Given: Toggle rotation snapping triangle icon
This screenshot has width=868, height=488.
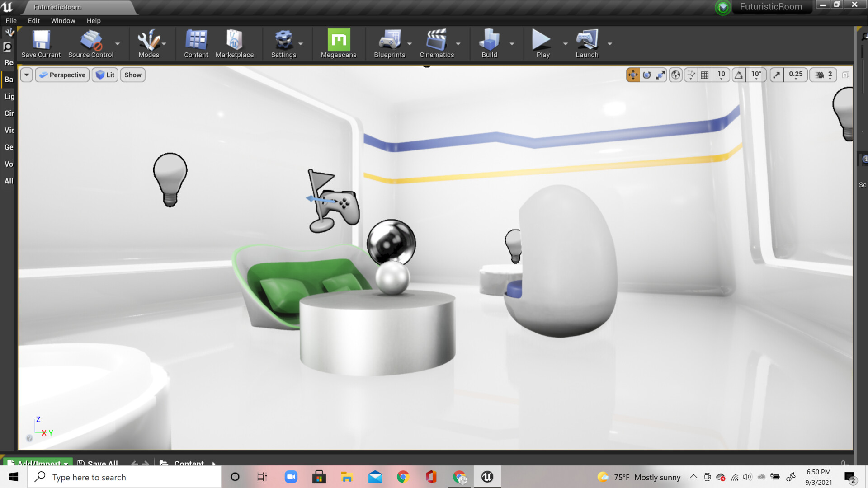Looking at the screenshot, I should click(x=739, y=75).
